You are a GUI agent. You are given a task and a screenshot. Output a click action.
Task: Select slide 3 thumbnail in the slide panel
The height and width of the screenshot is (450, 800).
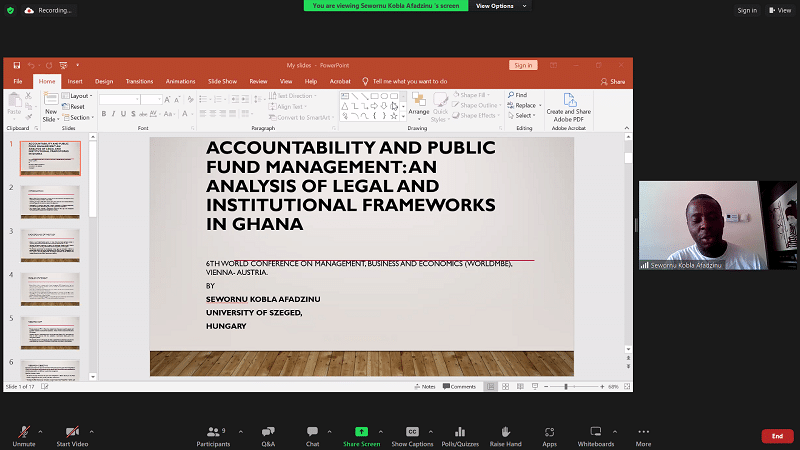(x=50, y=245)
